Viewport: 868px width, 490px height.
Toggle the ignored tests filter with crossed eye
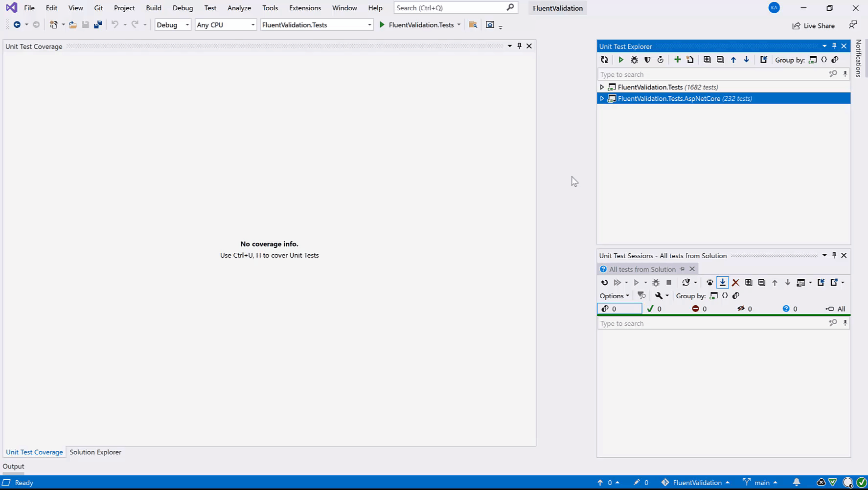[744, 309]
